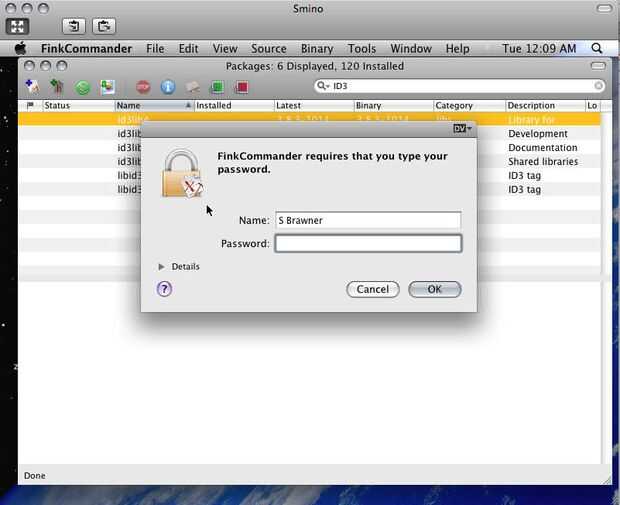Open the File menu
Screen dimensions: 620x505
(155, 49)
